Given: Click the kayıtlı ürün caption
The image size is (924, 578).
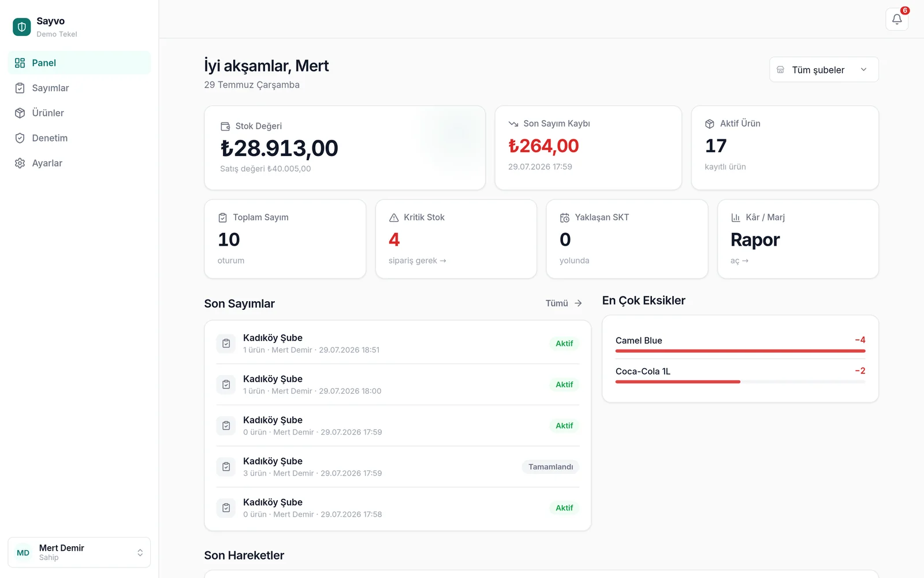Looking at the screenshot, I should (725, 166).
